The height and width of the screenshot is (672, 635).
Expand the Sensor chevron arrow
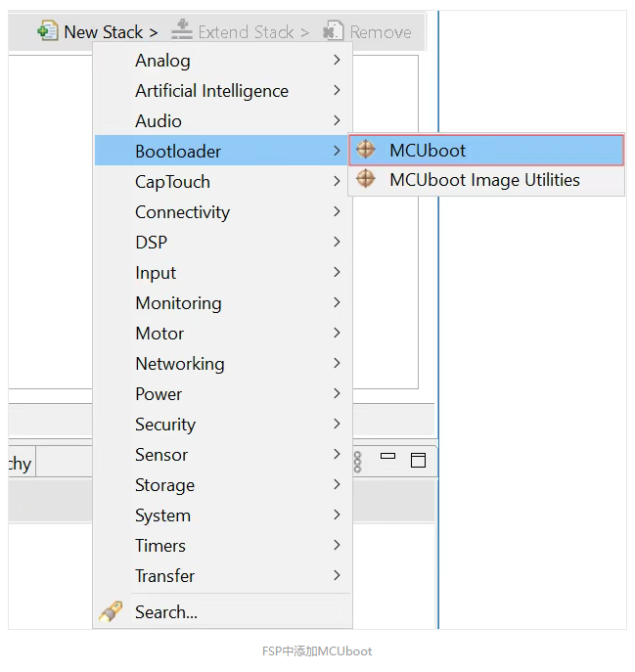(x=337, y=454)
